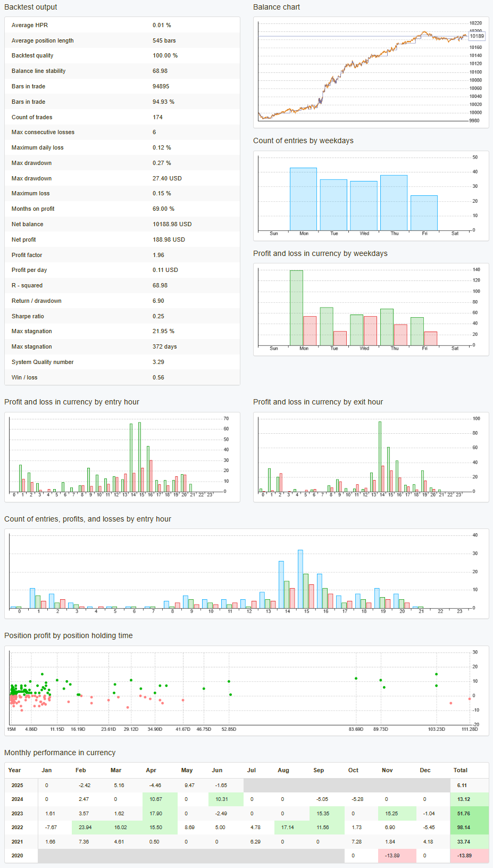Click "Profit and loss in currency by entry hour" heading

(x=72, y=402)
